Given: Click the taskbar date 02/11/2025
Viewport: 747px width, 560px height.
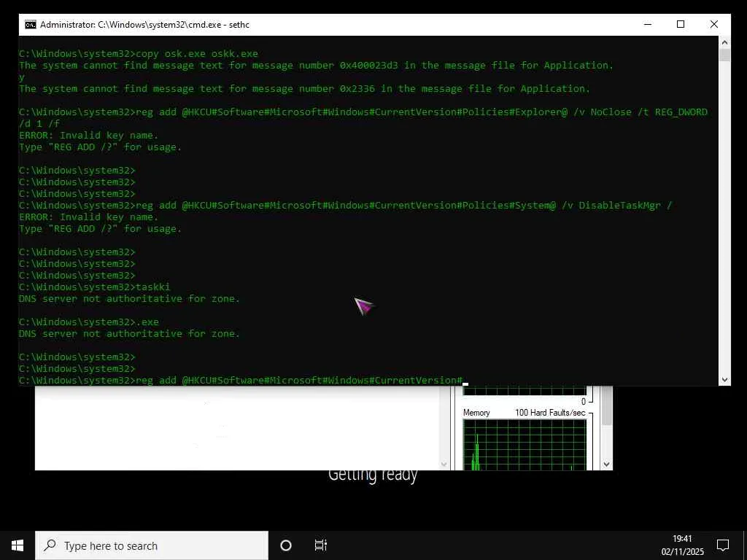Looking at the screenshot, I should (x=682, y=552).
